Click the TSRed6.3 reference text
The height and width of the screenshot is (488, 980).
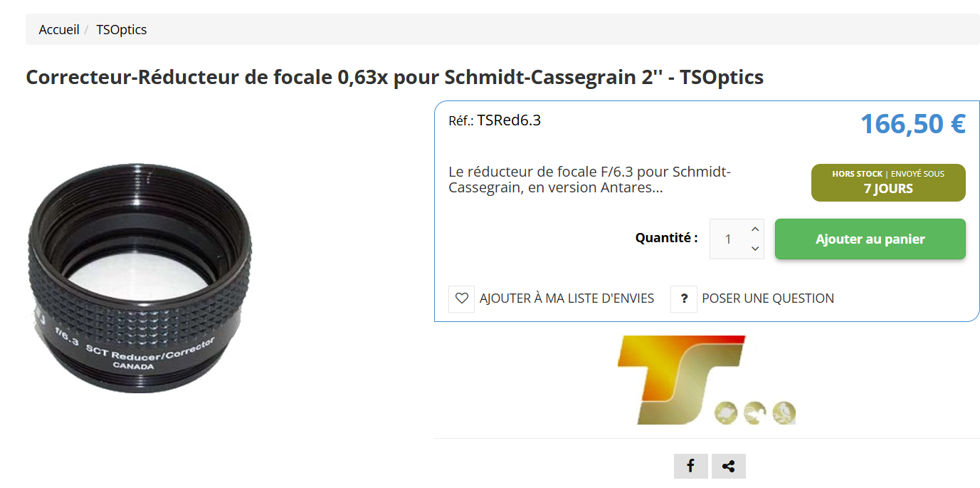click(509, 120)
